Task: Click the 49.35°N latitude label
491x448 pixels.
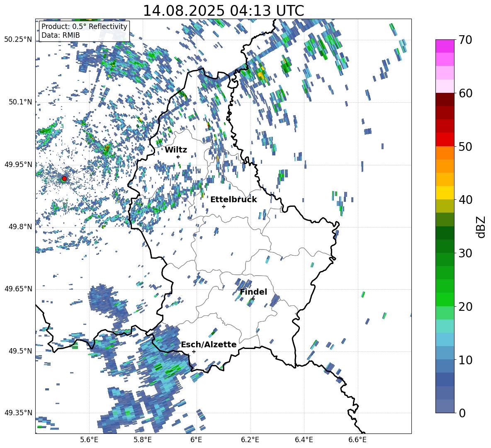Action: 18,413
